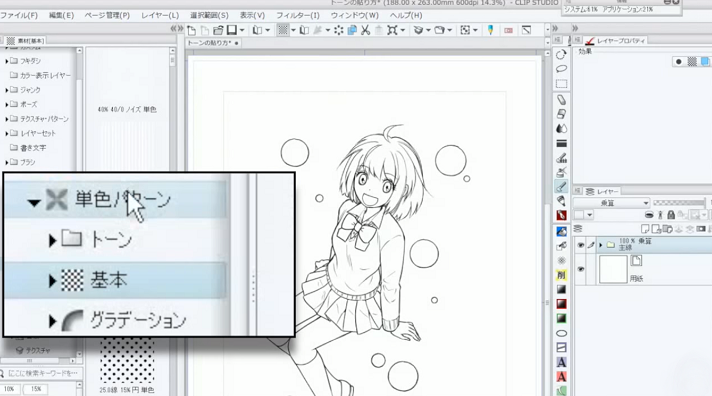This screenshot has height=396, width=712.
Task: Collapse the 単色パターン tree node
Action: coord(34,203)
